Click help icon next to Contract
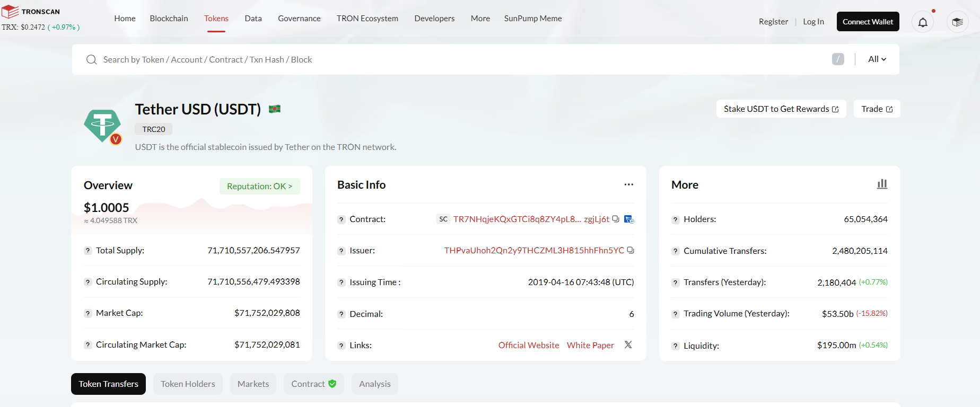Viewport: 980px width, 407px height. pyautogui.click(x=342, y=219)
